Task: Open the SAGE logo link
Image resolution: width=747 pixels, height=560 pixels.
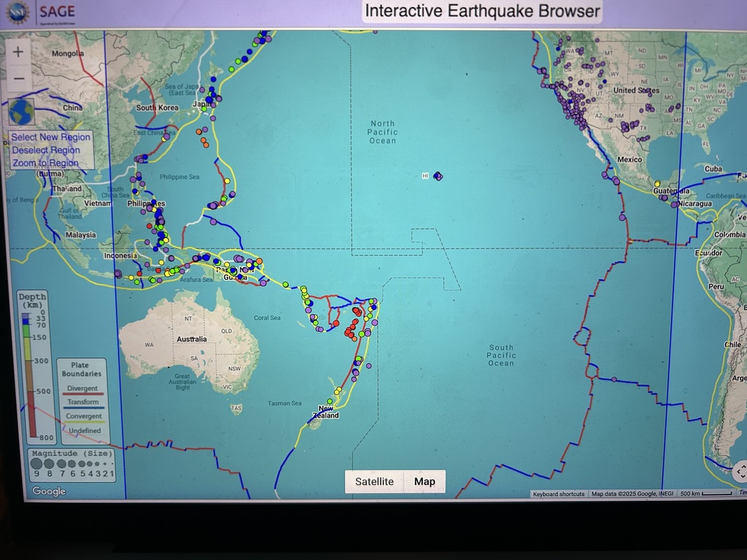Action: pyautogui.click(x=55, y=12)
